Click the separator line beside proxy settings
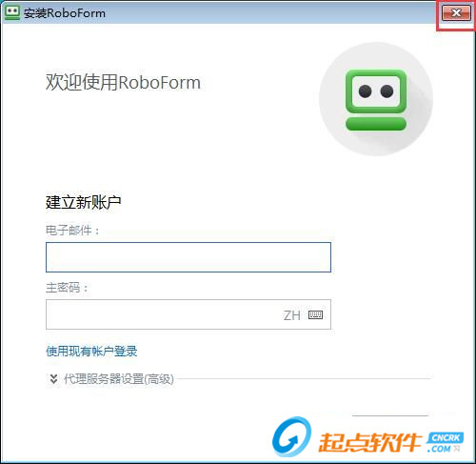476x464 pixels. coord(303,378)
